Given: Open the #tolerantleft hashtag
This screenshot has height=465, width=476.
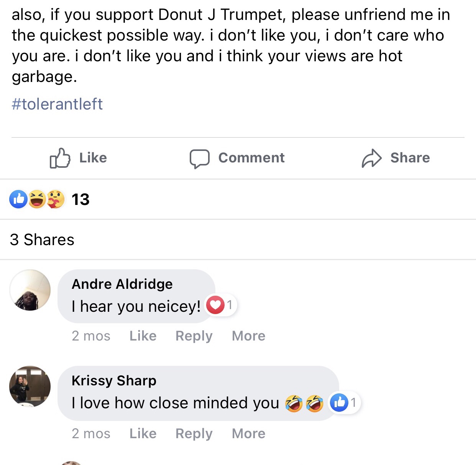Looking at the screenshot, I should coord(57,104).
